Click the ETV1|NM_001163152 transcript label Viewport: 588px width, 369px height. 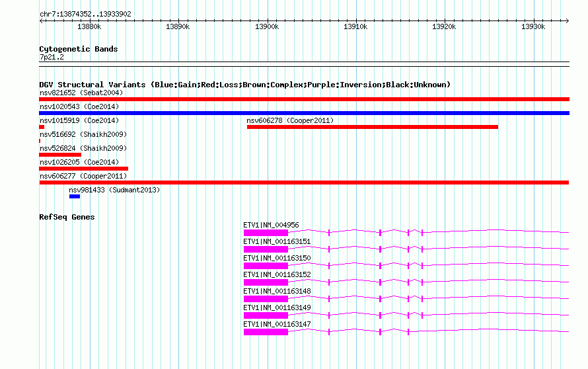coord(277,275)
